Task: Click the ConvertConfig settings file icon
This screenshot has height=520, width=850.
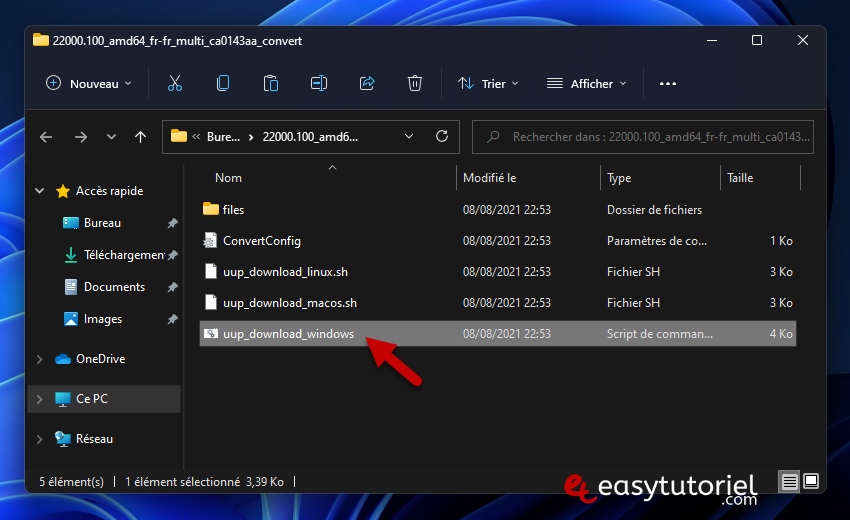Action: tap(210, 240)
